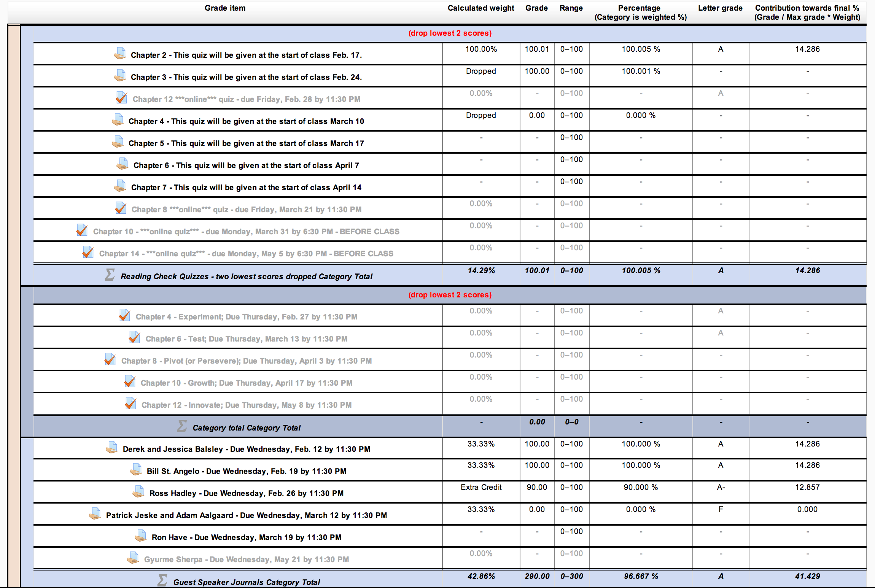Open Chapter 14 online quiz May 5 link
This screenshot has width=875, height=588.
tap(246, 254)
